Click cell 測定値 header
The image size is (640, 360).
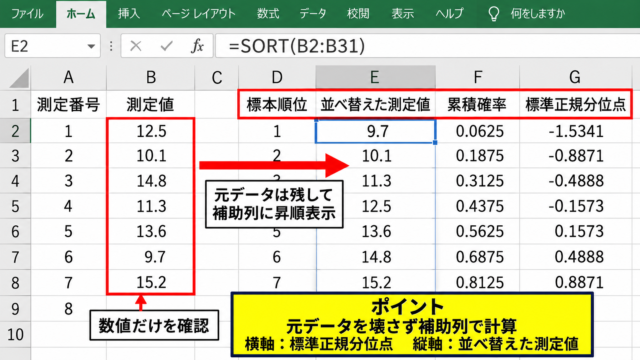151,105
